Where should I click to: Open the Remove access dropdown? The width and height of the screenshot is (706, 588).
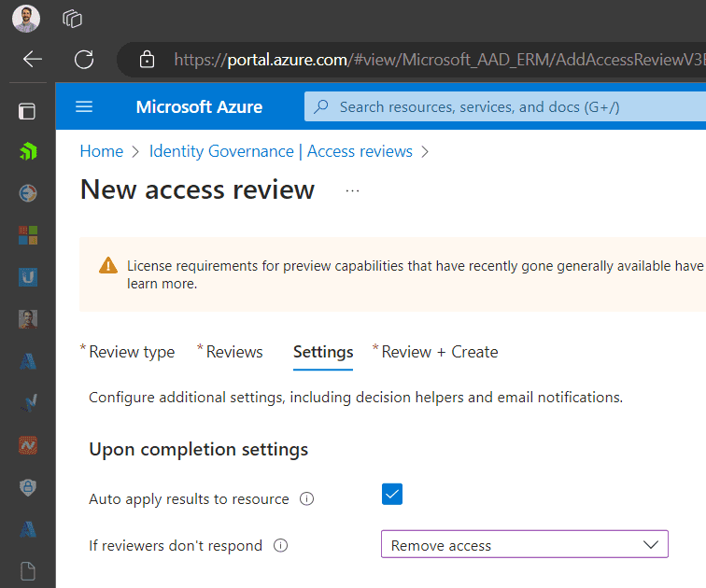point(524,545)
